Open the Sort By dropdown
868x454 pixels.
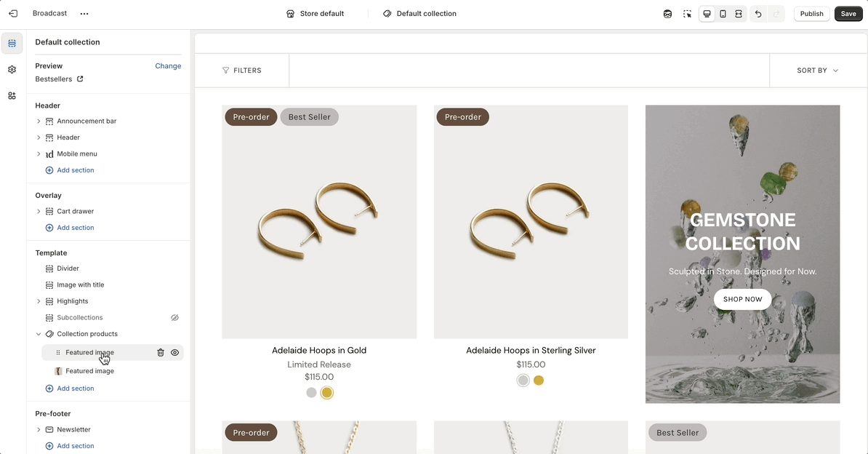click(817, 71)
